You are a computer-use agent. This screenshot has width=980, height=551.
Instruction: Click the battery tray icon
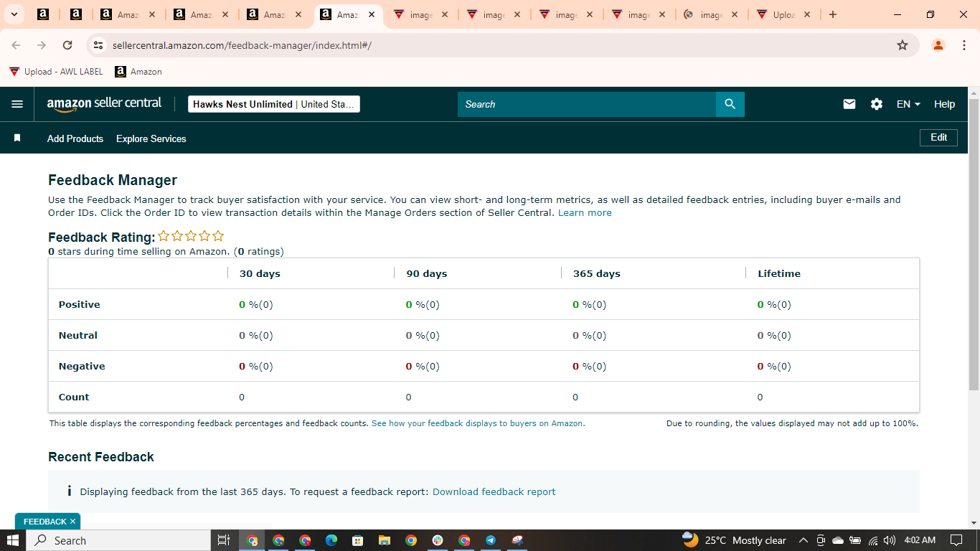(855, 540)
